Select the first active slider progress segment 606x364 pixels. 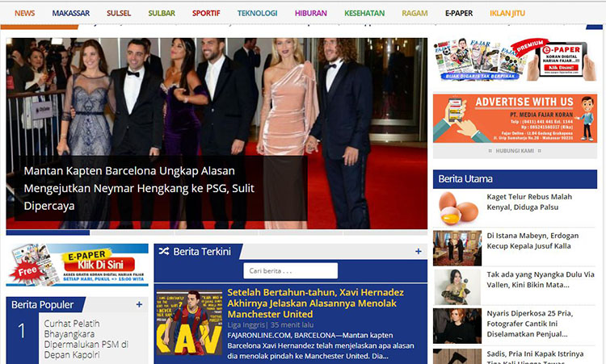(48, 232)
